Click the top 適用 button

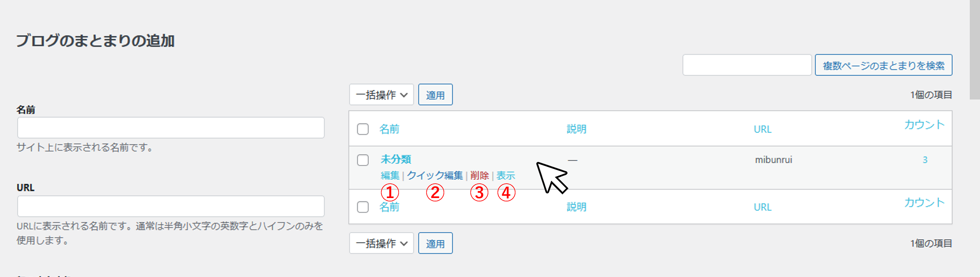(435, 95)
